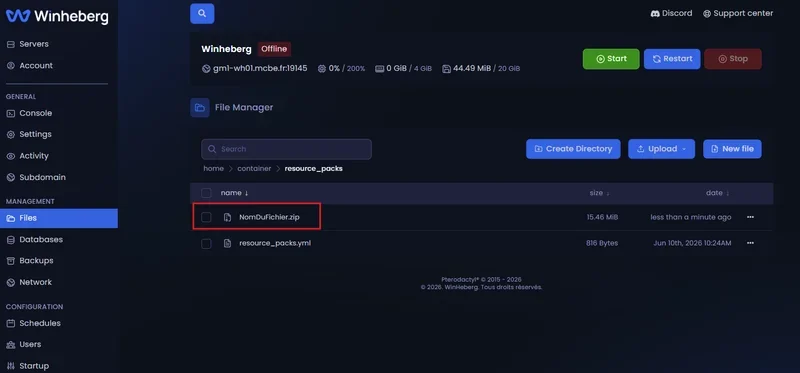Open the Schedules page

tap(33, 323)
